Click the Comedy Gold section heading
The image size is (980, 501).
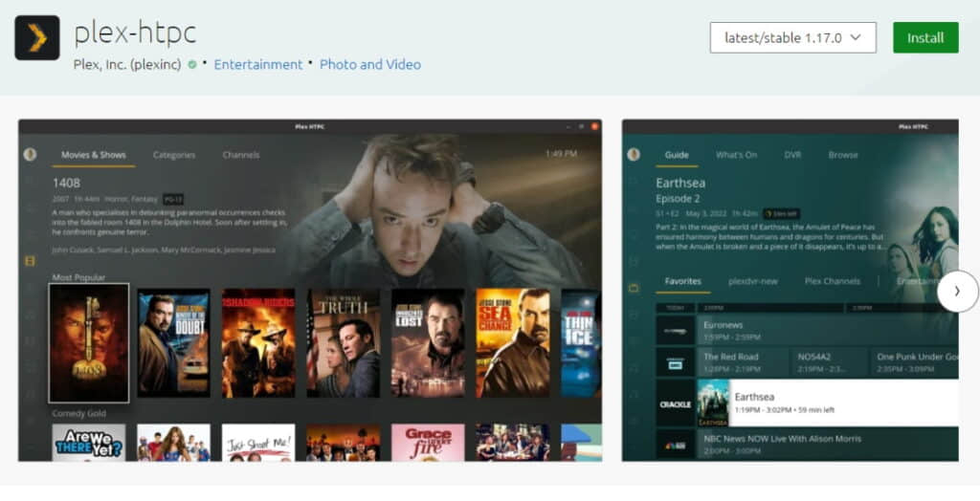78,413
